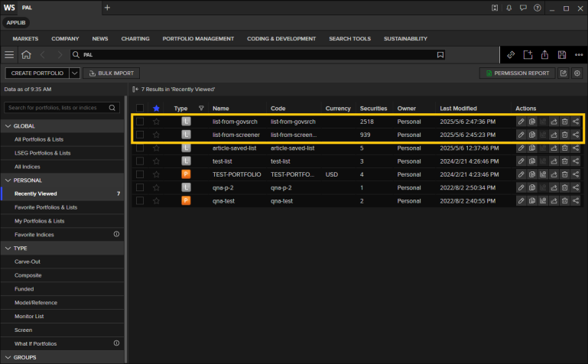Go to the home page icon
The image size is (588, 364).
26,55
